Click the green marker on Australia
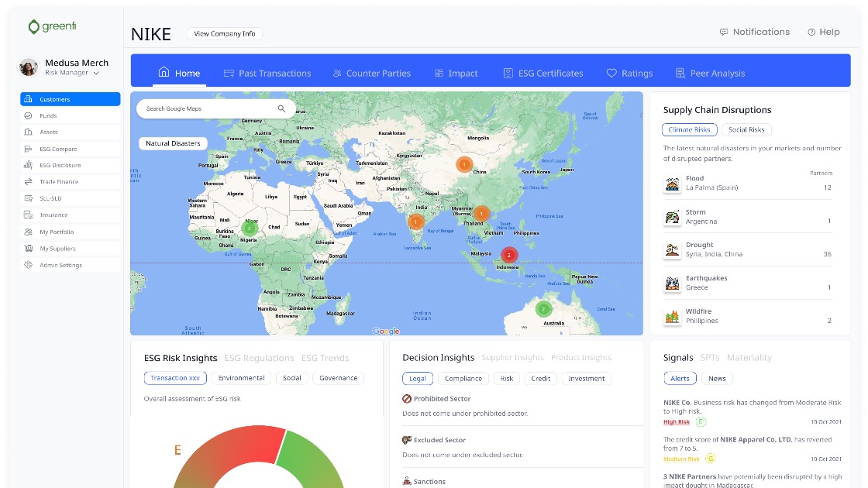 [543, 309]
